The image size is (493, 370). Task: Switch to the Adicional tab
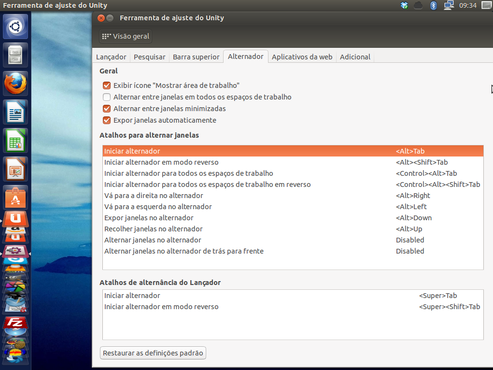355,57
